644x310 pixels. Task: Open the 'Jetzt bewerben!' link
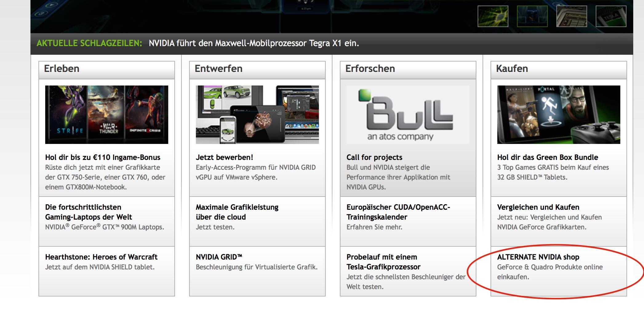(224, 157)
